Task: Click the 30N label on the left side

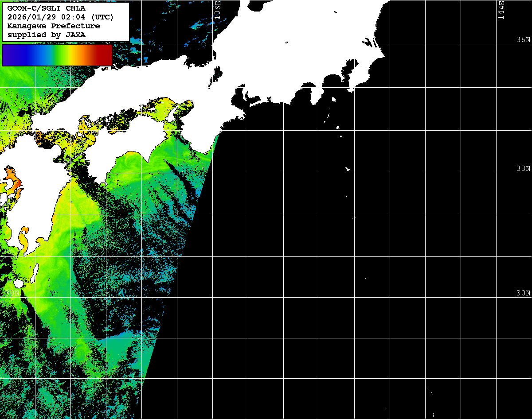Action: click(x=12, y=293)
